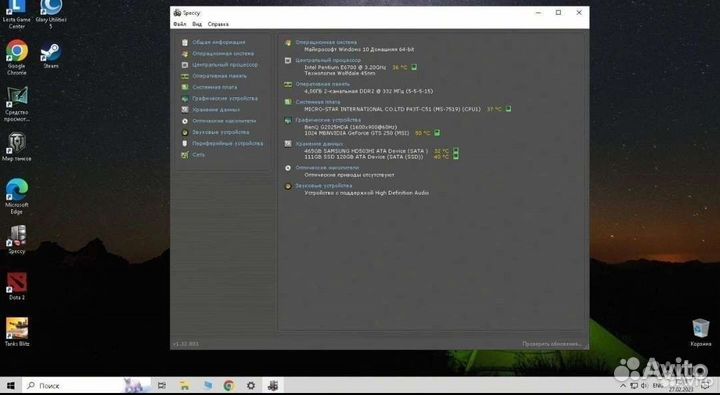Open the Вид menu
Image resolution: width=720 pixels, height=395 pixels.
(x=197, y=24)
